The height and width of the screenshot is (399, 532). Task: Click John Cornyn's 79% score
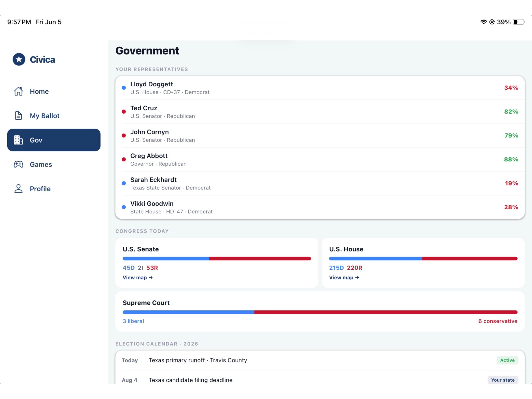(511, 135)
